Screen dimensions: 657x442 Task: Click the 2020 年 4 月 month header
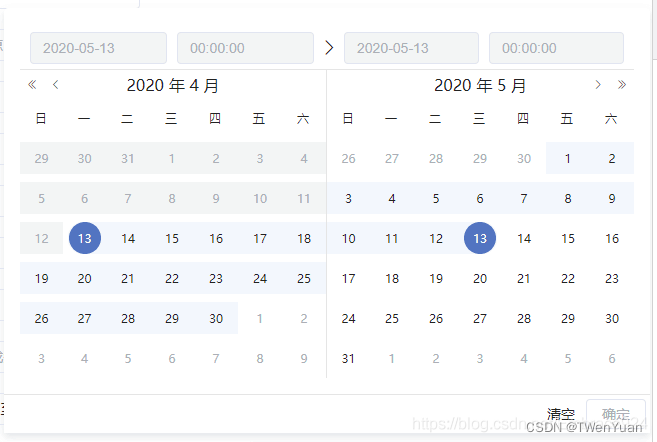click(x=173, y=85)
